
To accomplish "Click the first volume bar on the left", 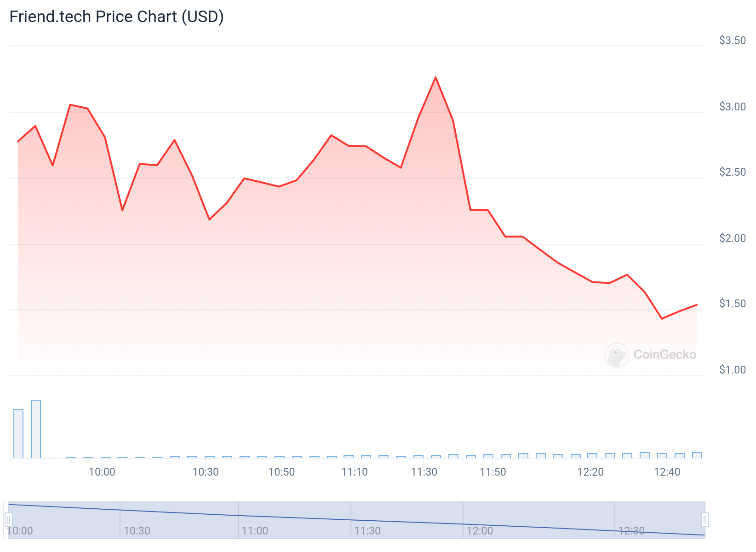I will [x=18, y=433].
